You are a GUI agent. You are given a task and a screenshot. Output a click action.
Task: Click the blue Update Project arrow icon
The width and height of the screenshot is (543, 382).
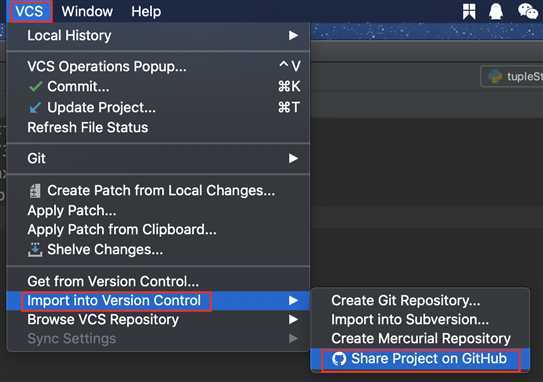pos(35,107)
